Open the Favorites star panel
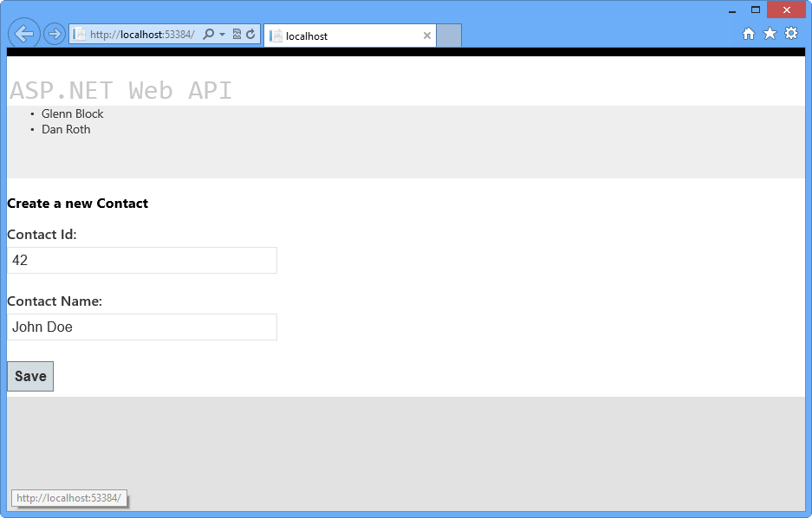The width and height of the screenshot is (812, 518). pyautogui.click(x=770, y=33)
